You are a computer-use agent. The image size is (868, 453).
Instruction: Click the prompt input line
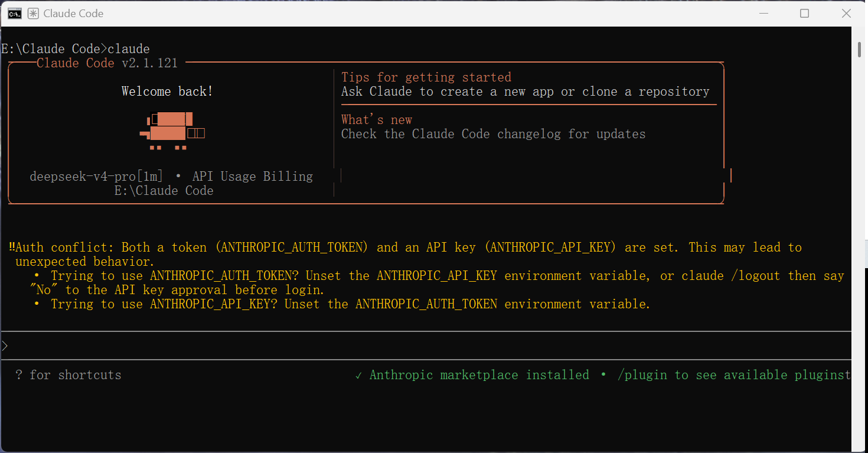[426, 346]
